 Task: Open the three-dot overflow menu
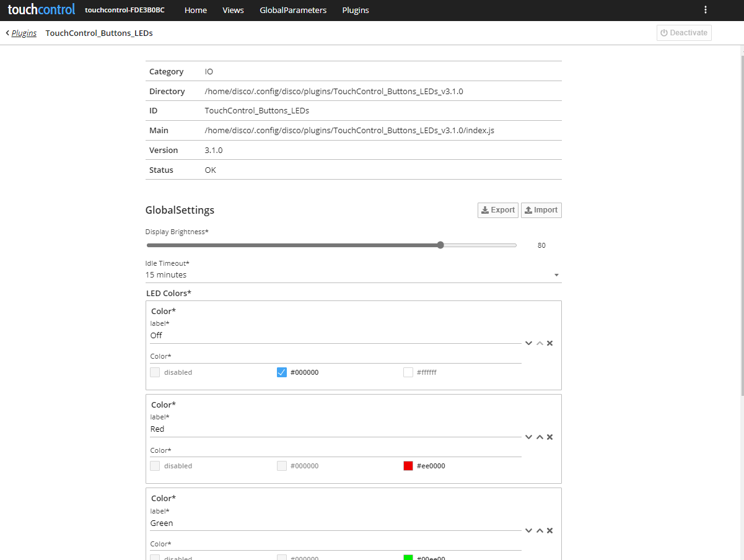(x=705, y=10)
